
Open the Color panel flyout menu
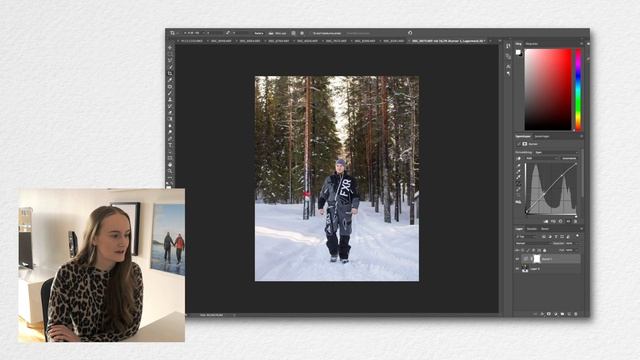click(x=582, y=43)
